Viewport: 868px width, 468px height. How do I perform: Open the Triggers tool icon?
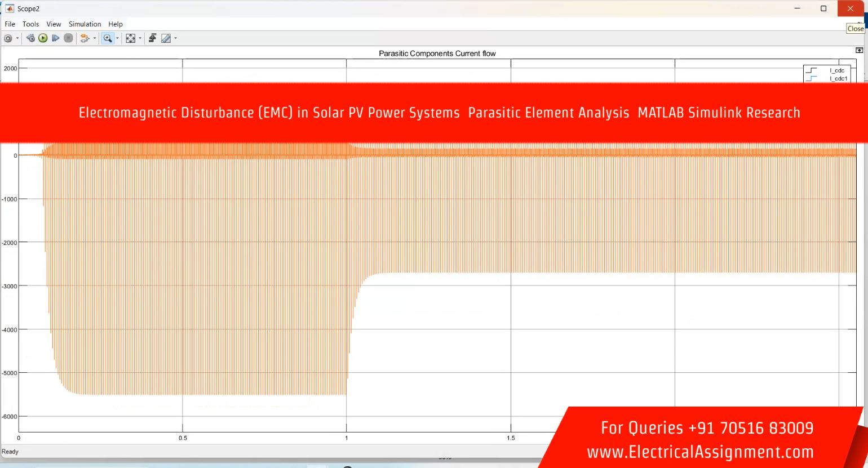point(152,38)
